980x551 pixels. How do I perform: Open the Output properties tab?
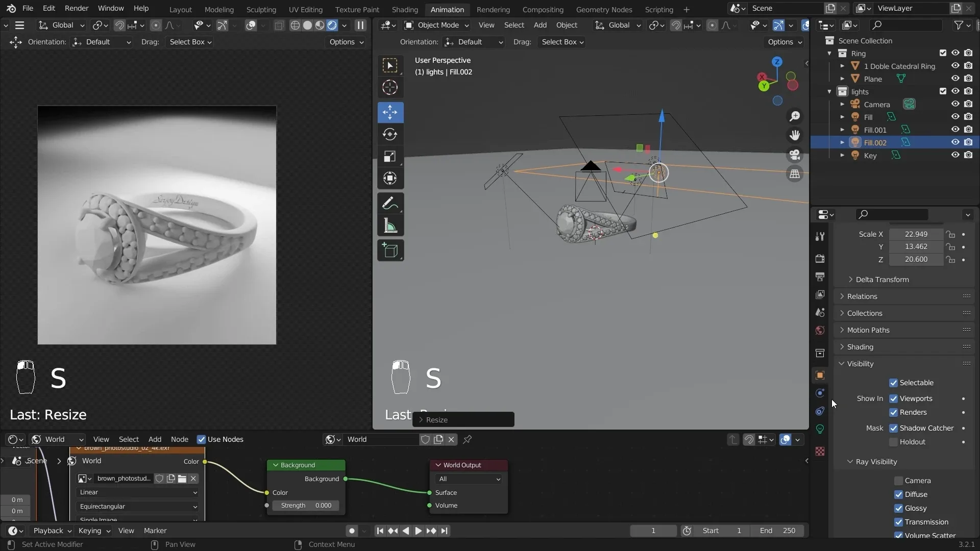820,277
